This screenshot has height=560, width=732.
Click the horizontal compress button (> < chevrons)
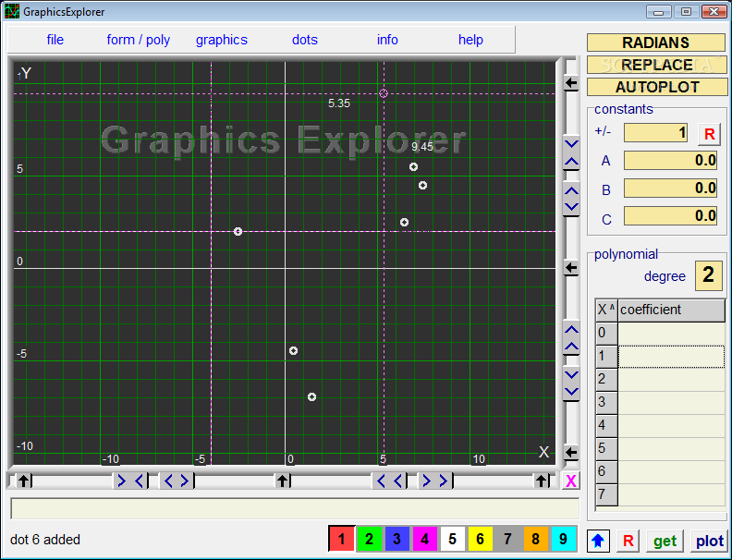(x=130, y=481)
